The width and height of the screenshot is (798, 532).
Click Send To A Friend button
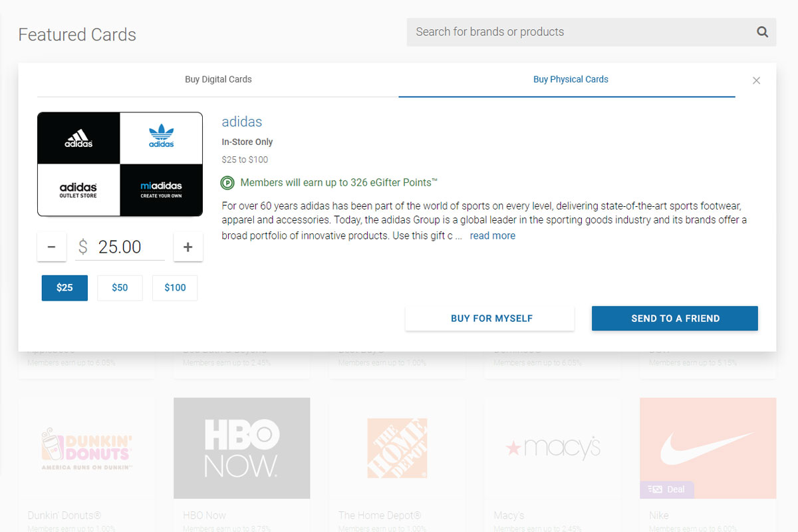675,319
